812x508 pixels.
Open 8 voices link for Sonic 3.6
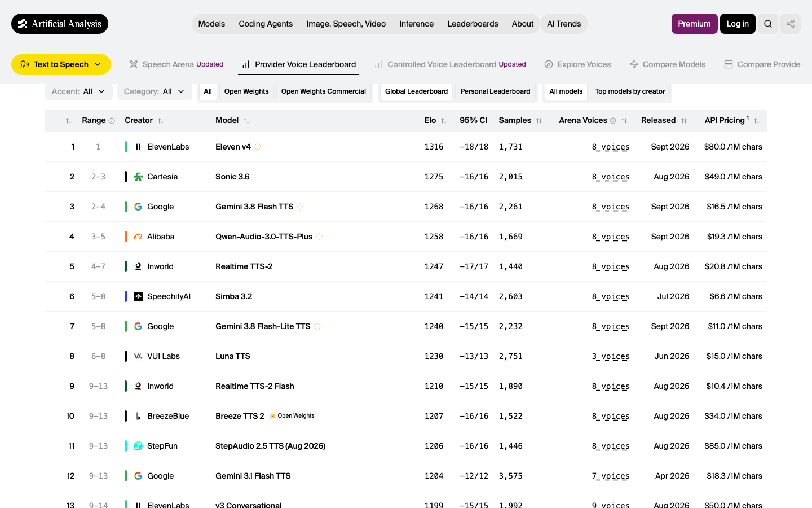(611, 177)
